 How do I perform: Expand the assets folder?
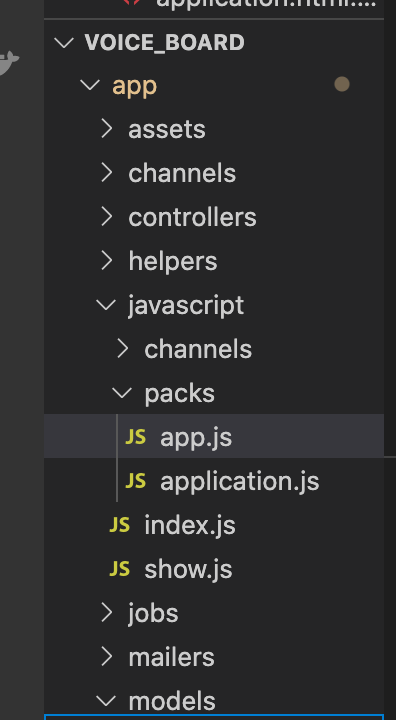(107, 129)
